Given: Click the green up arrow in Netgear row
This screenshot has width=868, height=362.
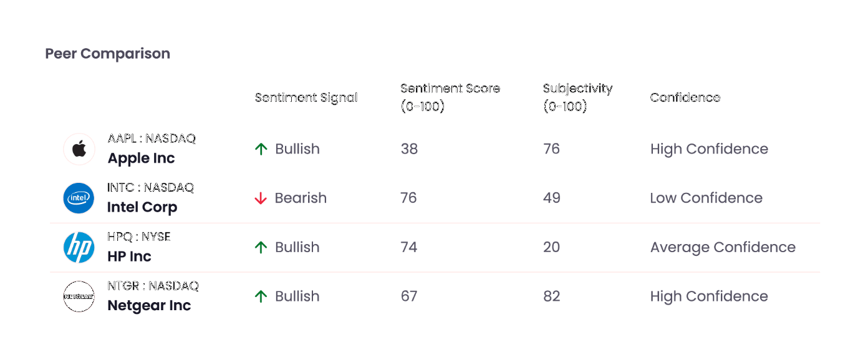Looking at the screenshot, I should [x=261, y=296].
